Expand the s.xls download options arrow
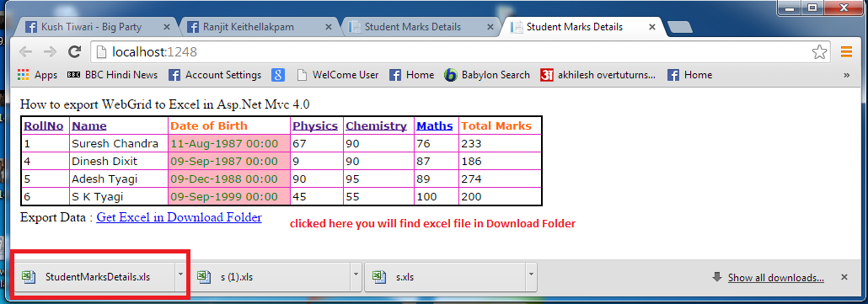The width and height of the screenshot is (868, 304). pos(531,274)
